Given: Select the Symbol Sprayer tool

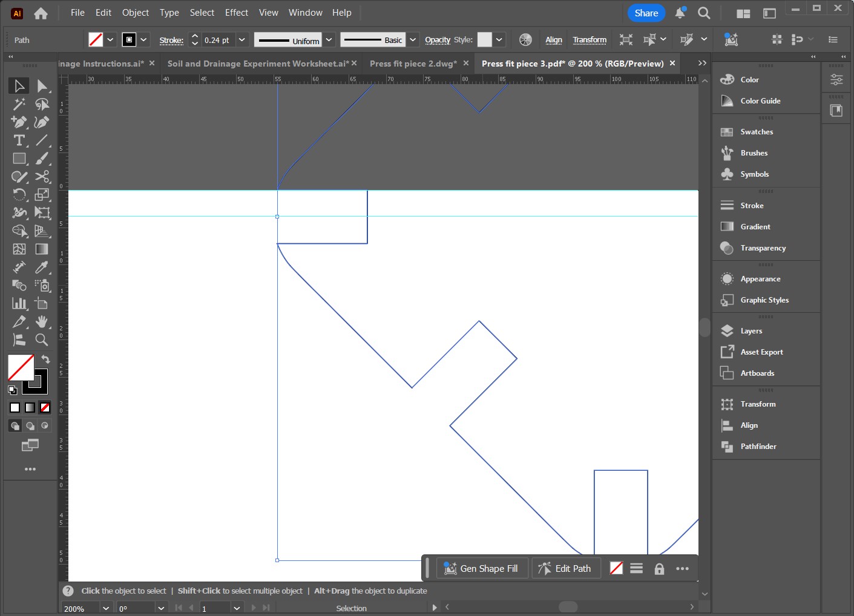Looking at the screenshot, I should pyautogui.click(x=42, y=286).
